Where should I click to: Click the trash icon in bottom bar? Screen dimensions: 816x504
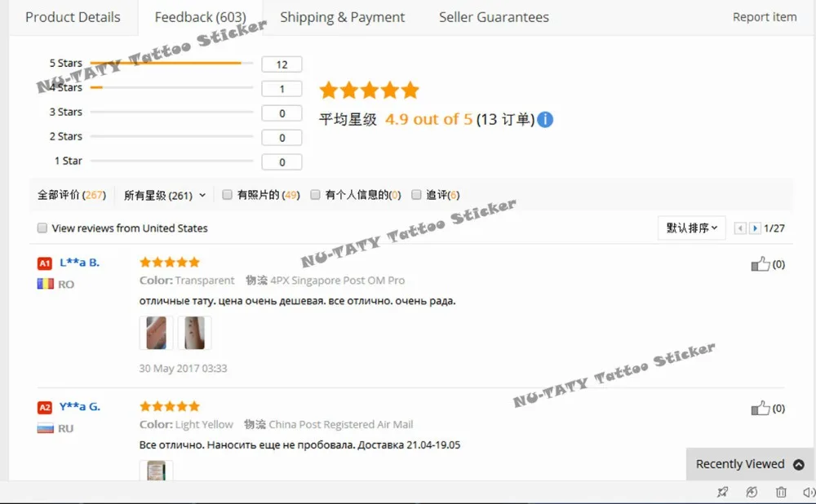781,492
